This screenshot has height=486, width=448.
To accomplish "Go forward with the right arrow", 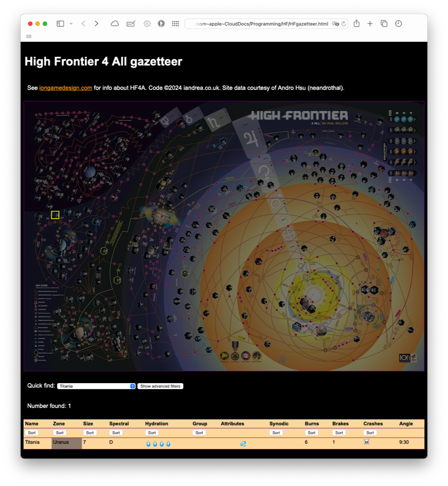I will (96, 23).
